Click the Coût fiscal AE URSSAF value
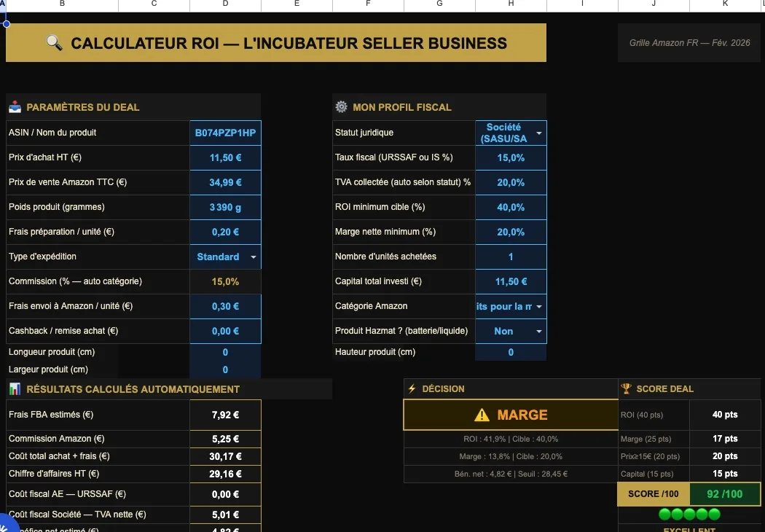765x532 pixels. pos(225,494)
